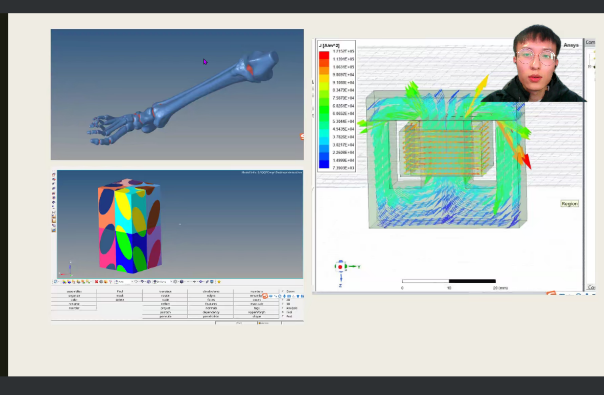Select the Geom page radio button
The width and height of the screenshot is (604, 395).
point(282,291)
